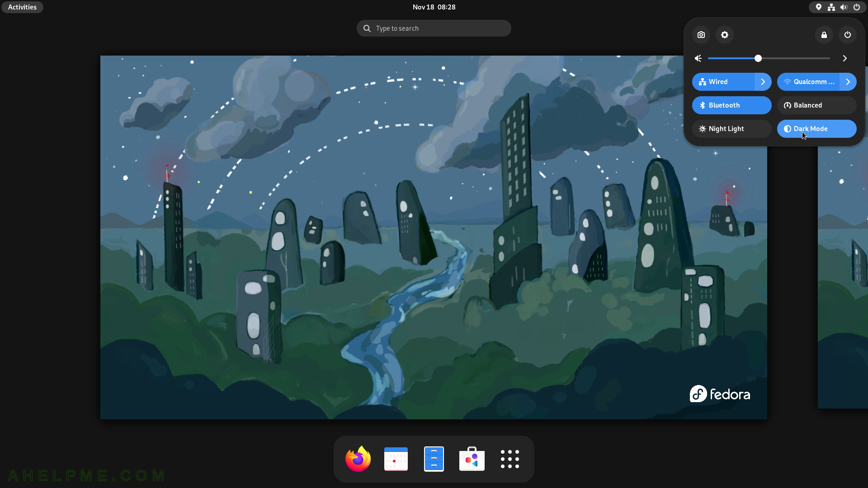Toggle the Wired connection
The width and height of the screenshot is (868, 488).
(723, 82)
